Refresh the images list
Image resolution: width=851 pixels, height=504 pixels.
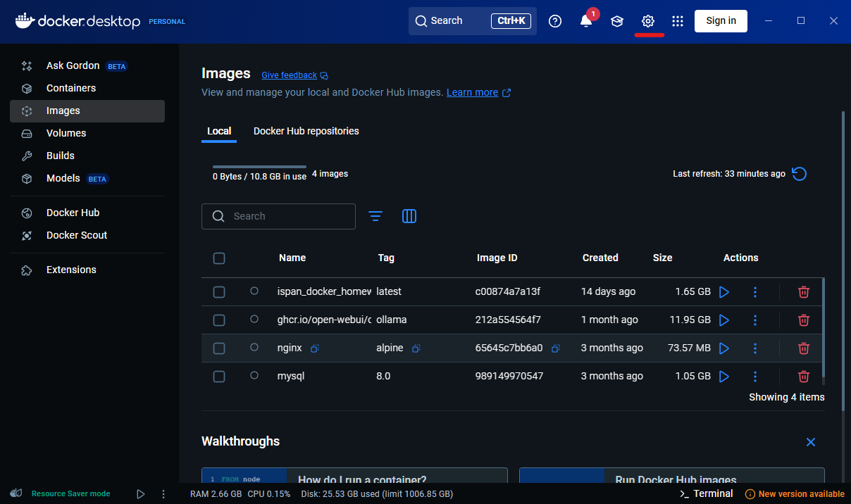coord(800,174)
